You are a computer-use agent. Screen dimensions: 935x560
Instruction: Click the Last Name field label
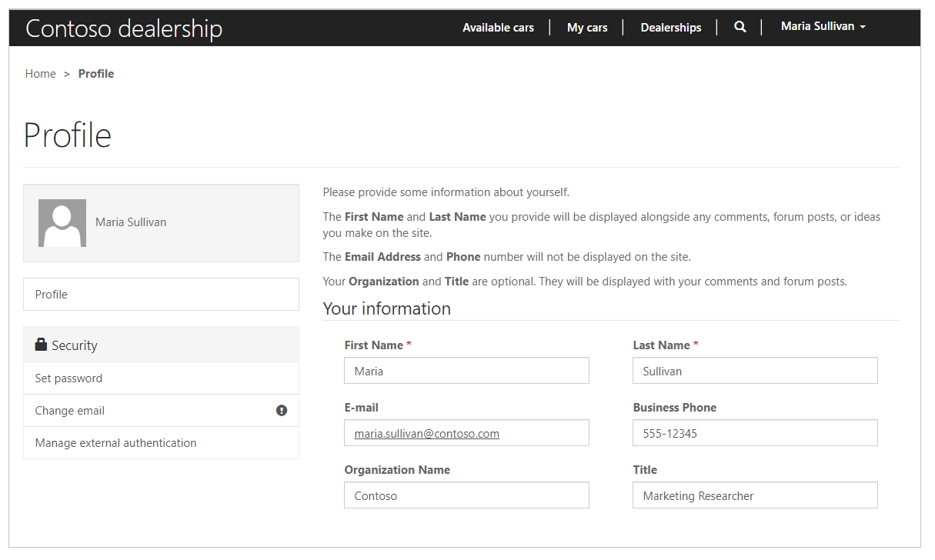click(666, 345)
